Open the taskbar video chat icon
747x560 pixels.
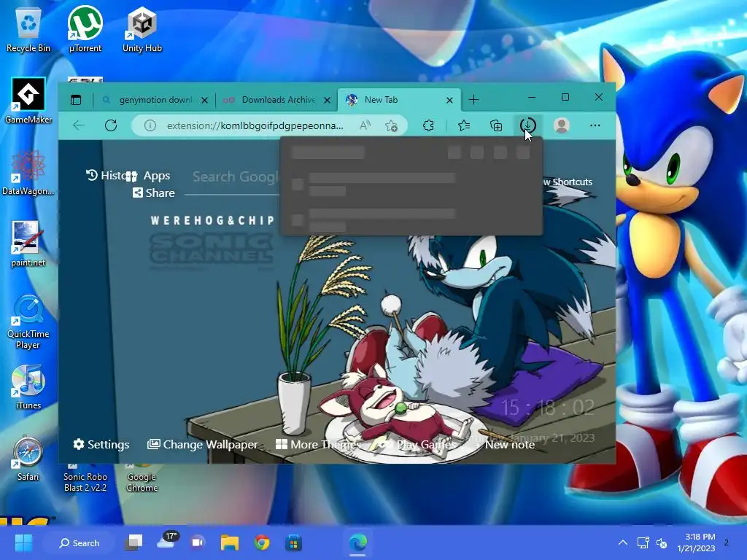198,542
